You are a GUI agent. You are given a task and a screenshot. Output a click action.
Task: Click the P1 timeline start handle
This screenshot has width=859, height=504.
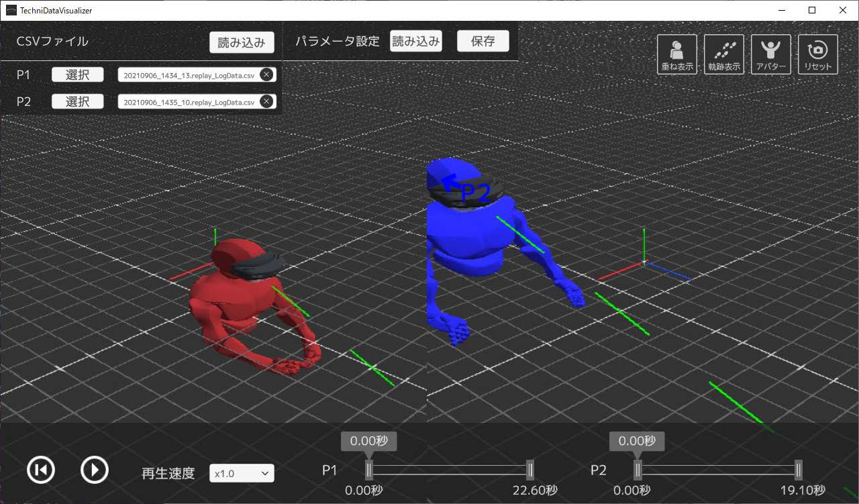(x=369, y=470)
